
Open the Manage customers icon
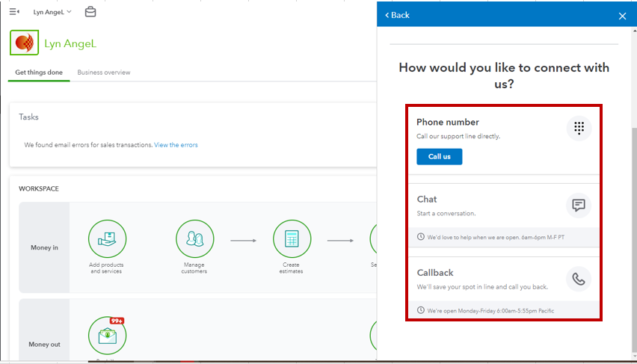tap(194, 239)
